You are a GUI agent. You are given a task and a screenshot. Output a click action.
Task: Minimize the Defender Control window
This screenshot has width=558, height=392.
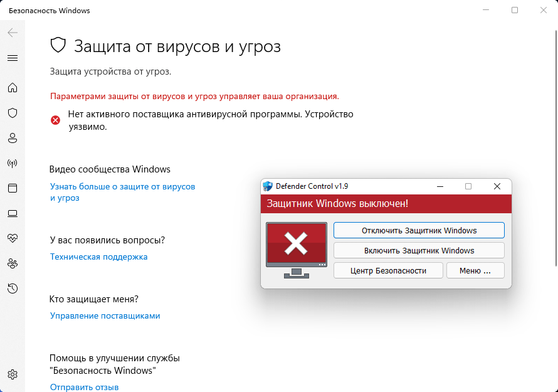click(x=440, y=186)
